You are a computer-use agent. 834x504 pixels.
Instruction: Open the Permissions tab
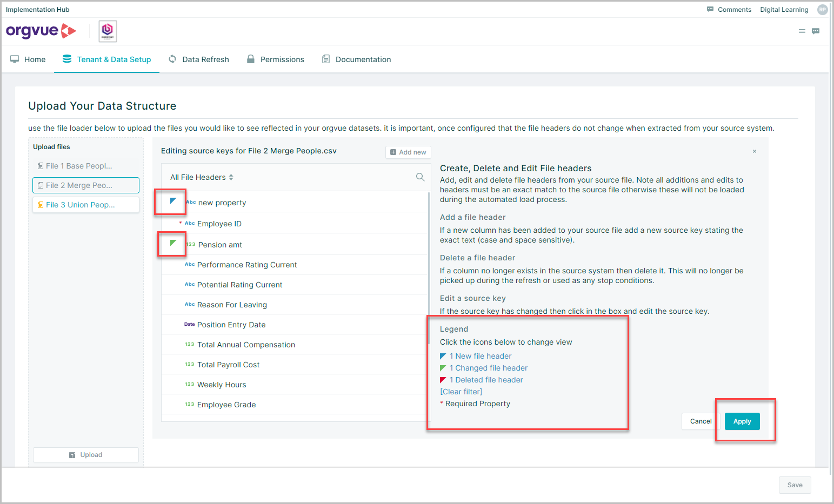coord(276,59)
